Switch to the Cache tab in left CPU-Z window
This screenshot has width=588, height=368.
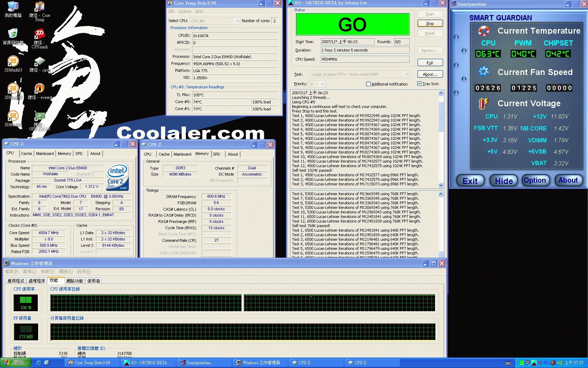(x=27, y=154)
